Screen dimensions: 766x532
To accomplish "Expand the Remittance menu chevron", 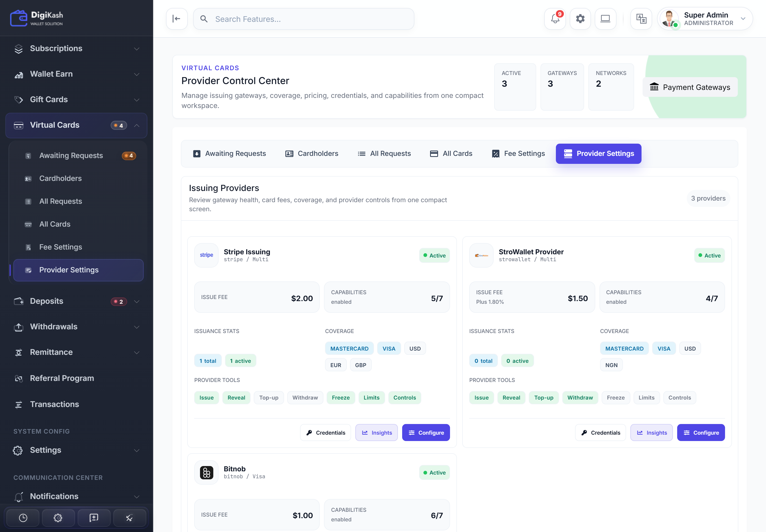I will pos(137,352).
